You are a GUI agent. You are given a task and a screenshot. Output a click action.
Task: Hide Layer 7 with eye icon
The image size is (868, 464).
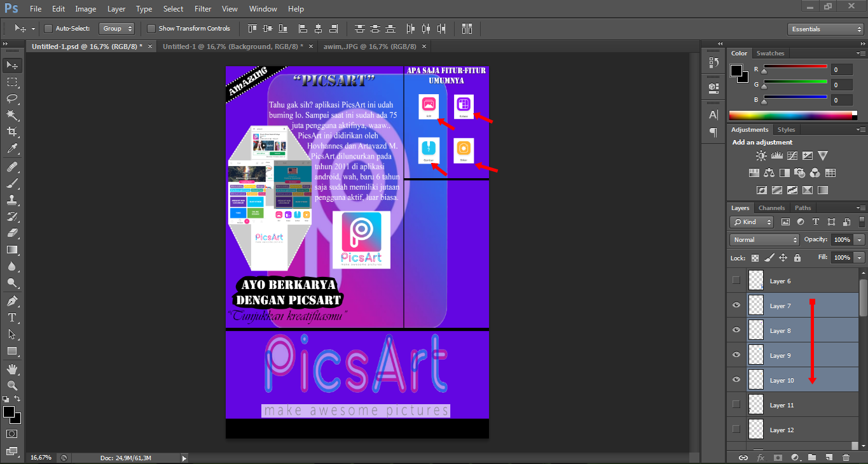[x=736, y=306]
